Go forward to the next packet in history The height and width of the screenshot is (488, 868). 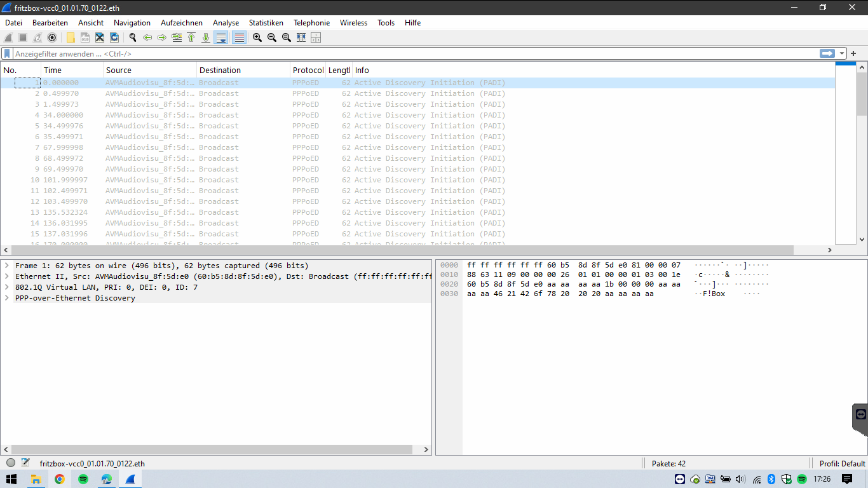(162, 37)
